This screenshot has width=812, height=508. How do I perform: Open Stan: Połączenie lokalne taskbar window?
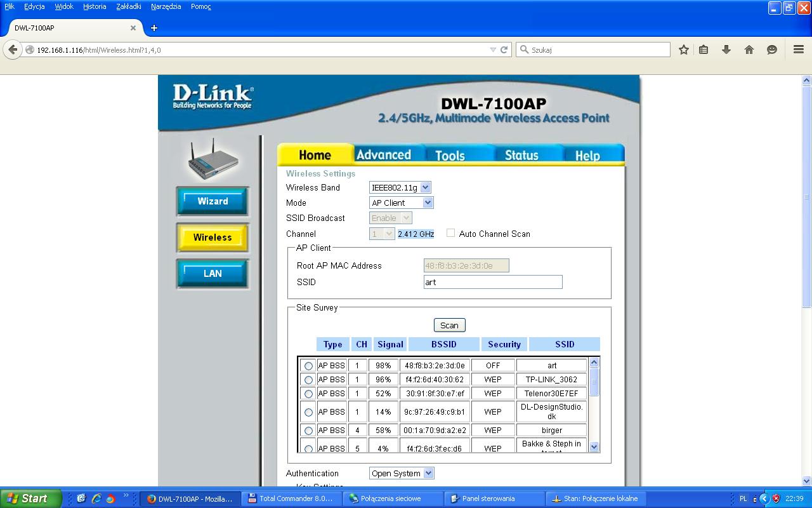(597, 498)
